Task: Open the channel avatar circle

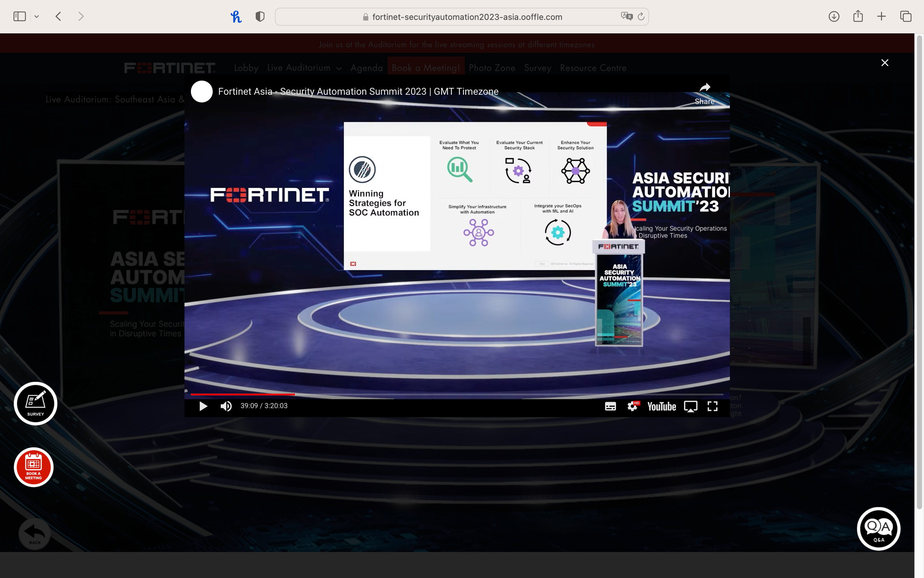Action: click(x=201, y=92)
